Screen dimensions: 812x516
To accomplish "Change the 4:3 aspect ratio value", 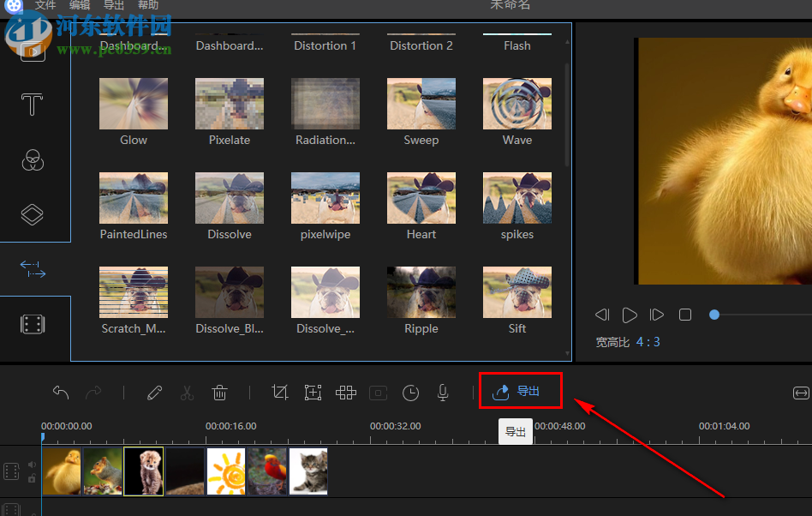I will point(648,342).
